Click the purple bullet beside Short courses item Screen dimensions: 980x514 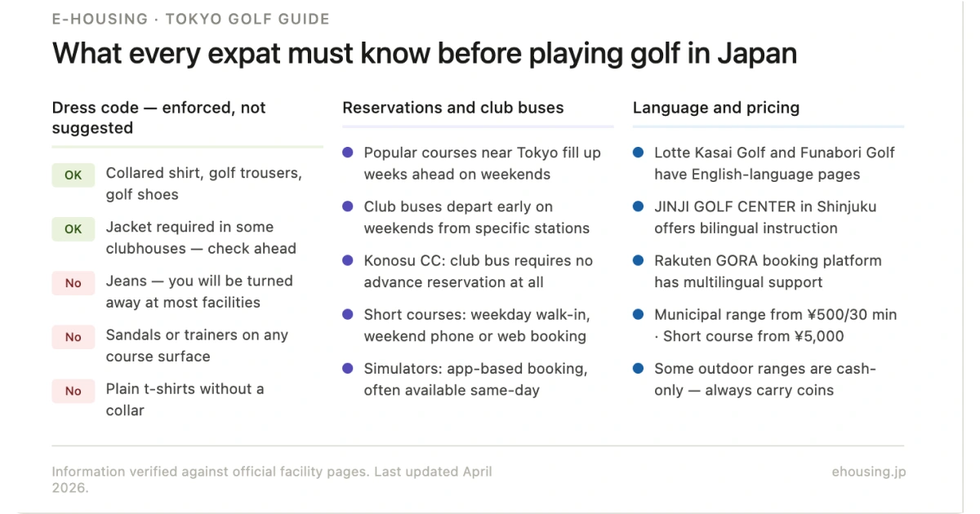coord(348,315)
